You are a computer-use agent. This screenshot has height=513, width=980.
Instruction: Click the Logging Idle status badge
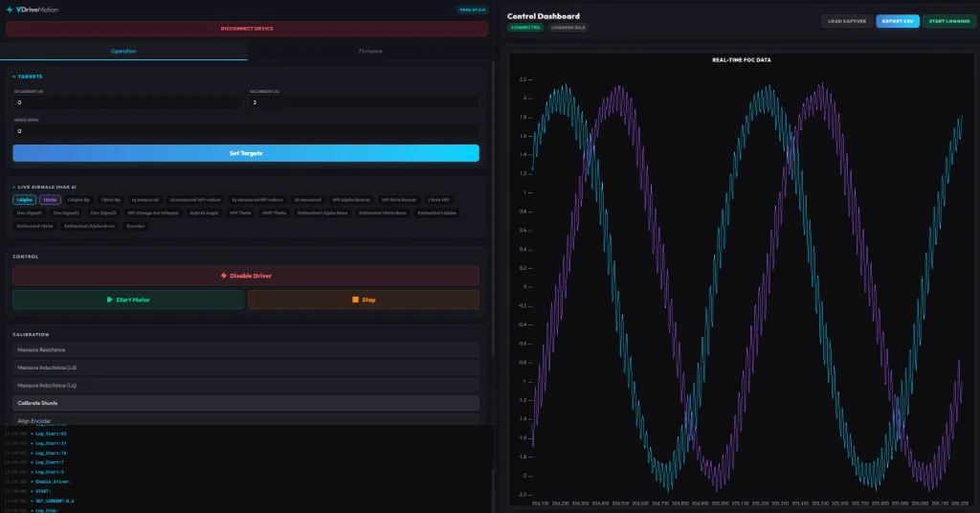coord(568,28)
